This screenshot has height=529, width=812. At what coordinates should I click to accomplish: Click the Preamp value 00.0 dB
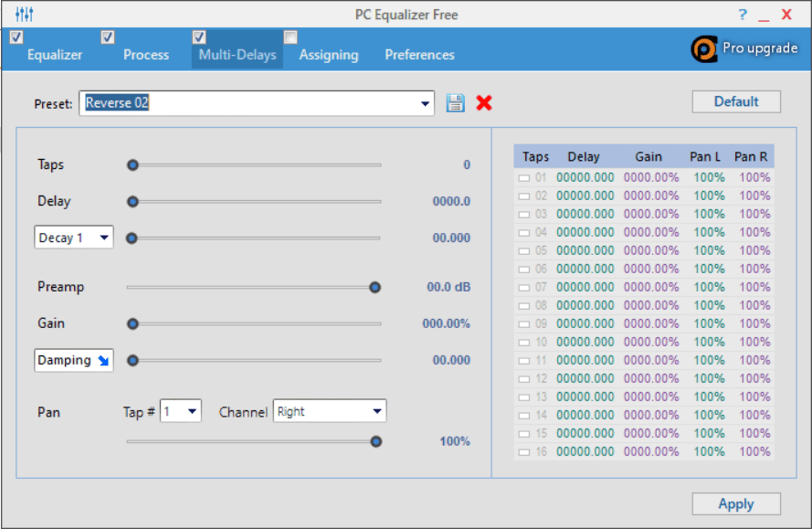coord(448,287)
